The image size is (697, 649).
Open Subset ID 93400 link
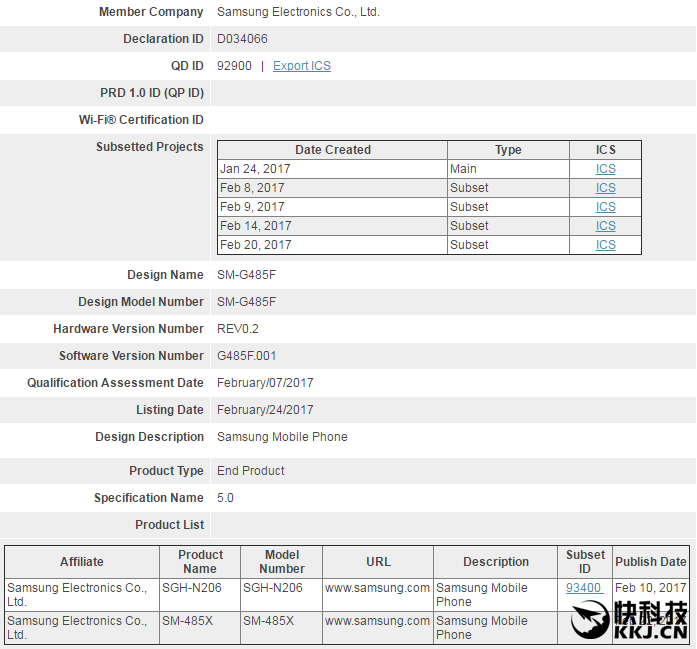point(584,588)
